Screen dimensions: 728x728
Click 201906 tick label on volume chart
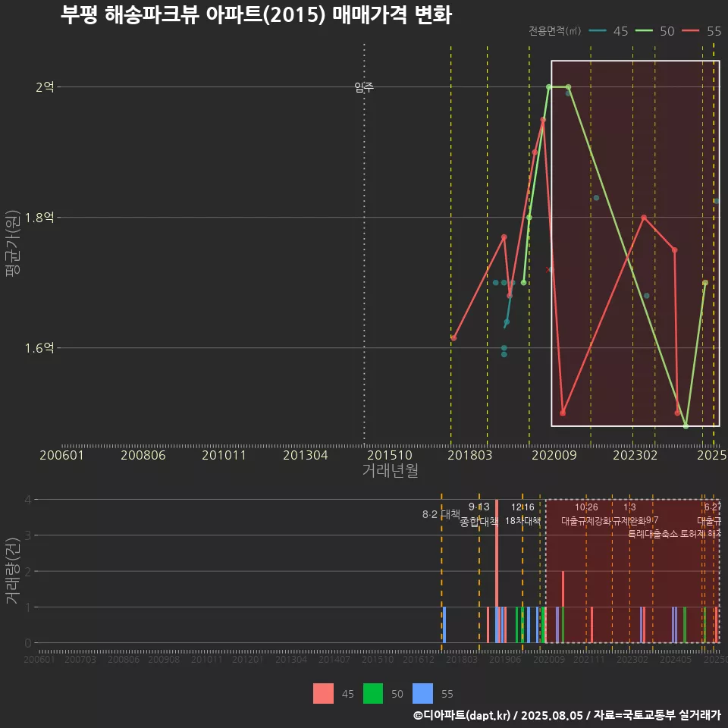(505, 659)
